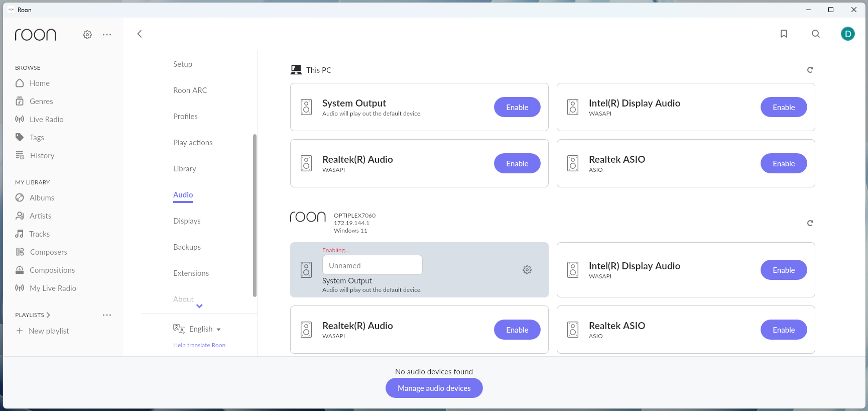The height and width of the screenshot is (411, 868).
Task: Enable OPTIPLEX7060 Realtek ASIO
Action: pos(784,330)
